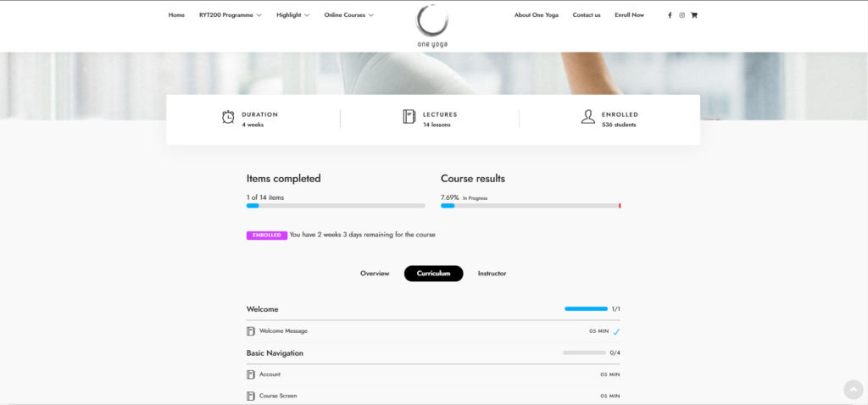868x405 pixels.
Task: Click the '05 MIN' beside Course Screen
Action: 610,397
